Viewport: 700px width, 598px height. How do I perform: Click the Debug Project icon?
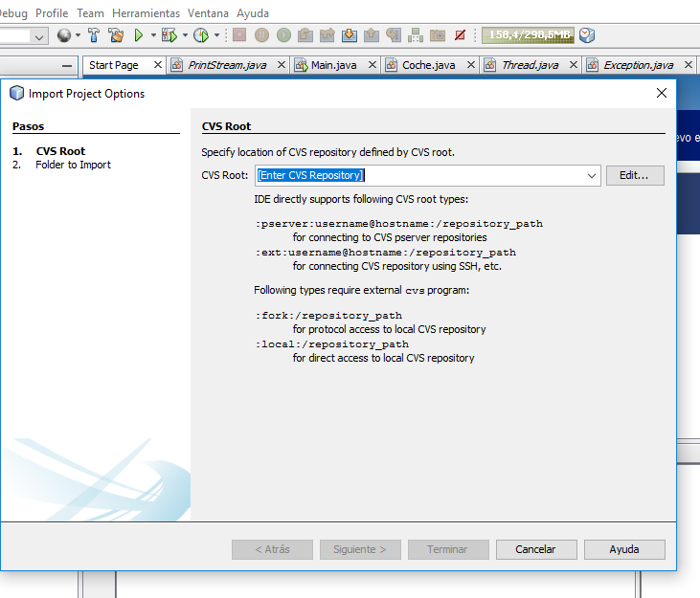[169, 35]
